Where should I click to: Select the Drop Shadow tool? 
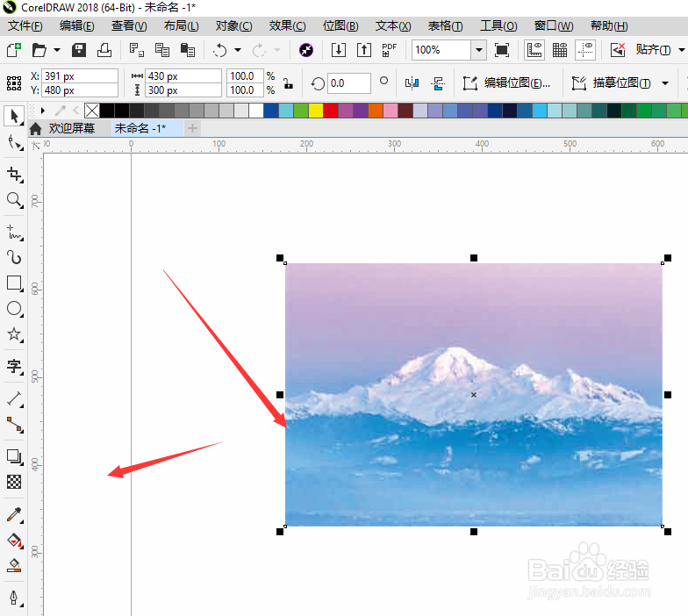(x=14, y=456)
